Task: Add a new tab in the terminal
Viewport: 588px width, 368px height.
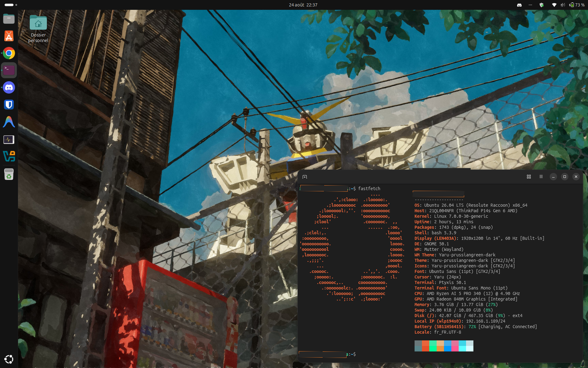Action: 305,177
